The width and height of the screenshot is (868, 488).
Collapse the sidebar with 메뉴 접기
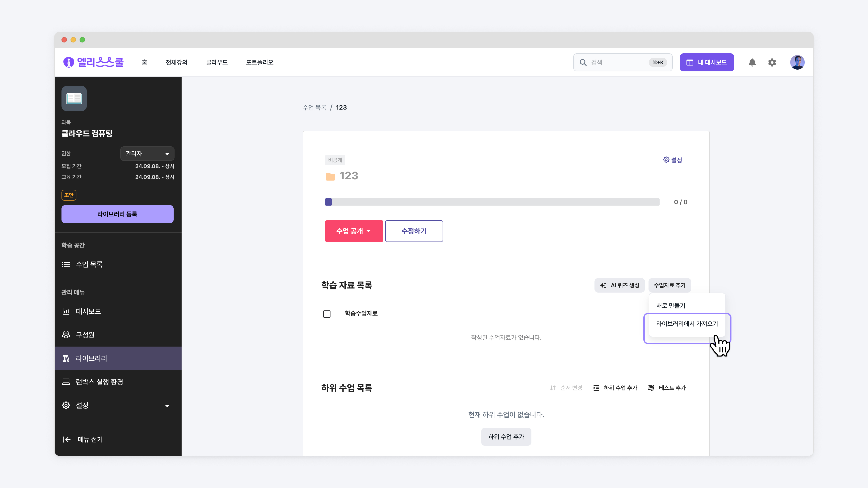pos(83,439)
